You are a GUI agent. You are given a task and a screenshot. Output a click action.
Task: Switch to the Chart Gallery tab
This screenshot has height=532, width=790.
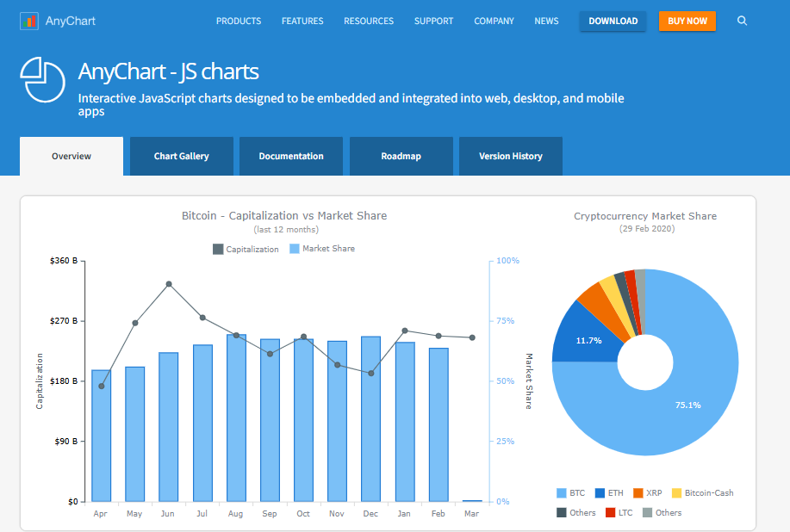pyautogui.click(x=181, y=156)
